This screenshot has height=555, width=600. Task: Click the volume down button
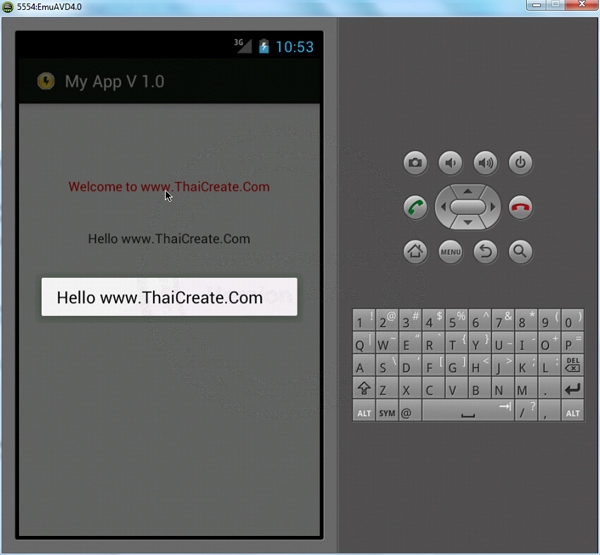[x=450, y=163]
